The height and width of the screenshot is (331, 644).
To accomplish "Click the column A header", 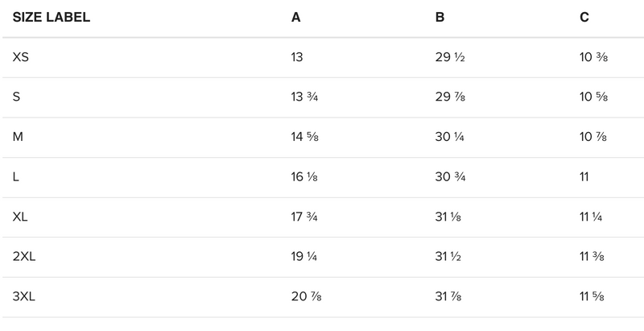I will [296, 18].
